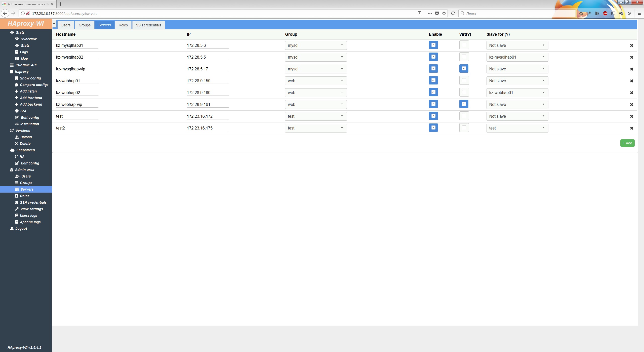Reload the page with refresh icon

453,13
